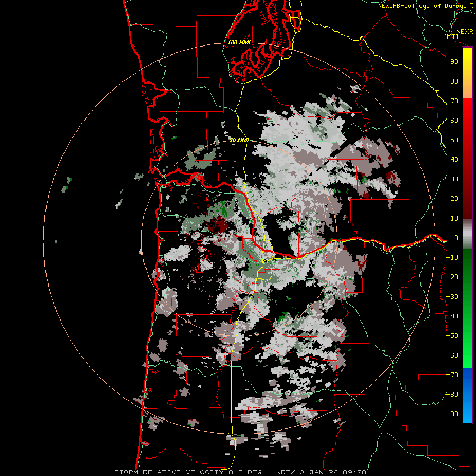
Task: Click the 50 NMI range ring label
Action: pyautogui.click(x=239, y=140)
